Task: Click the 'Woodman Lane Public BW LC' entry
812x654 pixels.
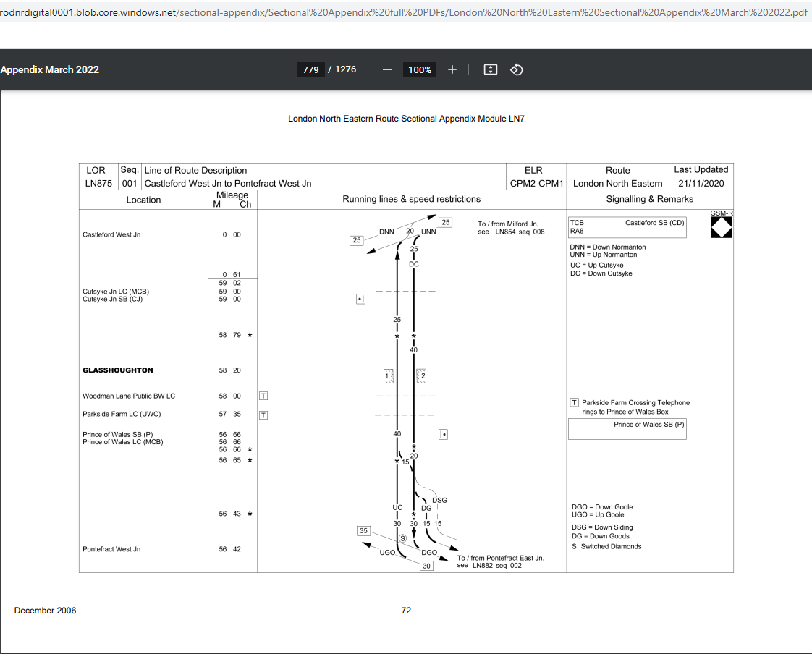Action: pyautogui.click(x=128, y=396)
